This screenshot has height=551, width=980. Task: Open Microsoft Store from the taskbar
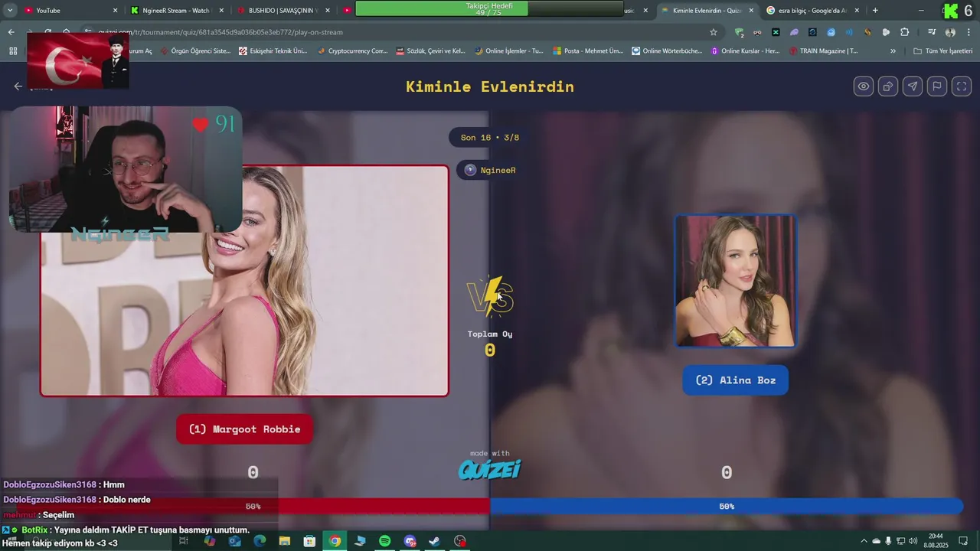coord(309,541)
